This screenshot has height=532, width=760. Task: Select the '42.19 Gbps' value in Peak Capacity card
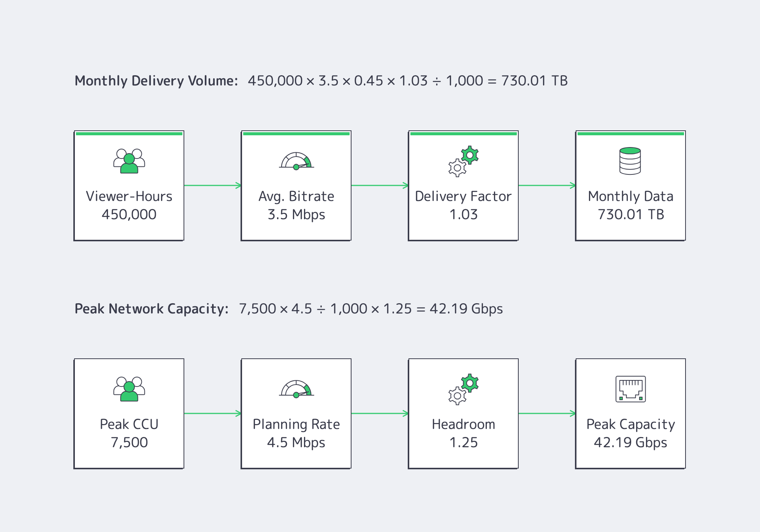point(631,443)
